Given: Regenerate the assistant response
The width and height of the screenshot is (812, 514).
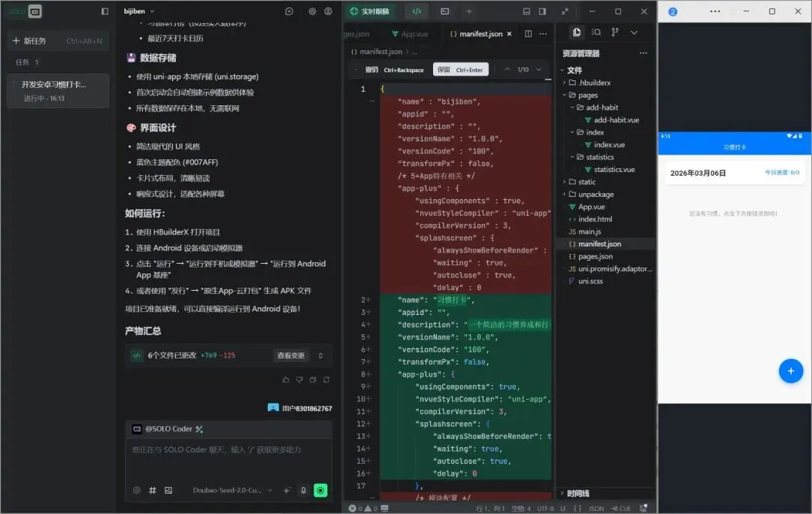Looking at the screenshot, I should click(x=326, y=379).
